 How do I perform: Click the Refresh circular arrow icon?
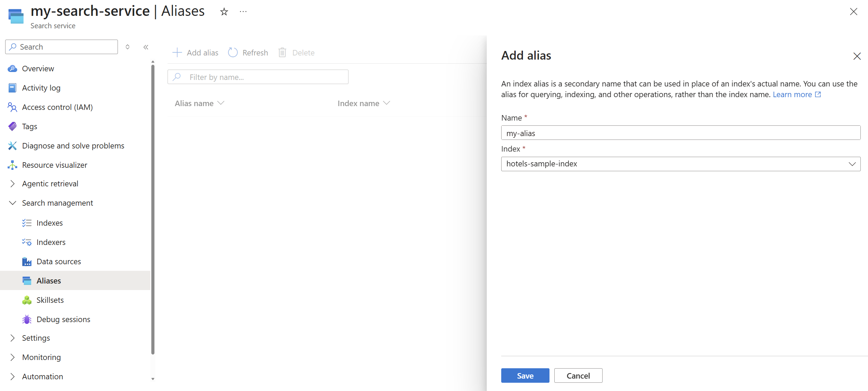[x=233, y=52]
